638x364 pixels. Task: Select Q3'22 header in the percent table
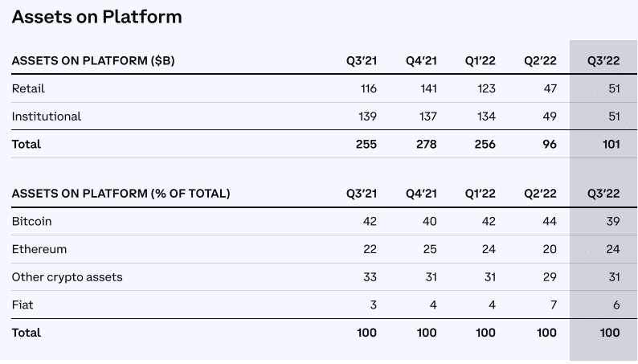(x=603, y=194)
